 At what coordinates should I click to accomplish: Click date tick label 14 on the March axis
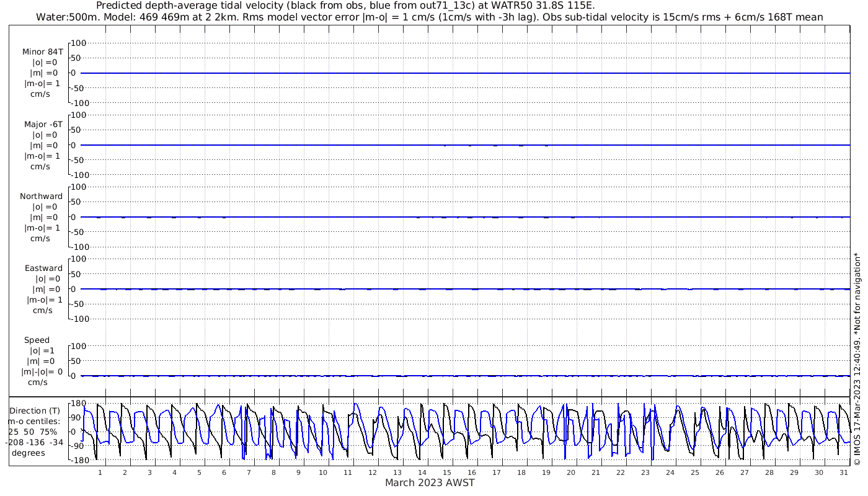point(422,472)
